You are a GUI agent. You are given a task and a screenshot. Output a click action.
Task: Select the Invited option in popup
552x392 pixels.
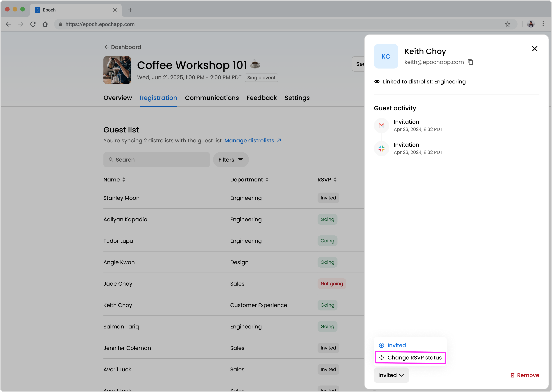(396, 345)
